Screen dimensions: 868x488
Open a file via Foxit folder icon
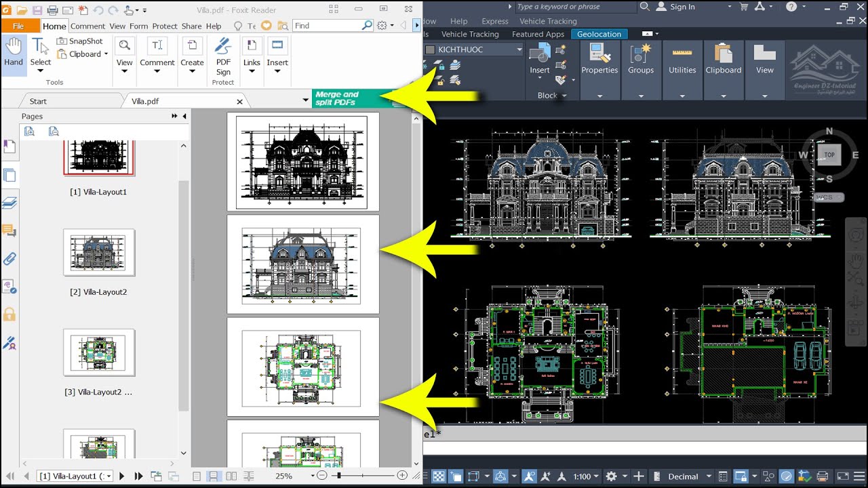pyautogui.click(x=22, y=10)
